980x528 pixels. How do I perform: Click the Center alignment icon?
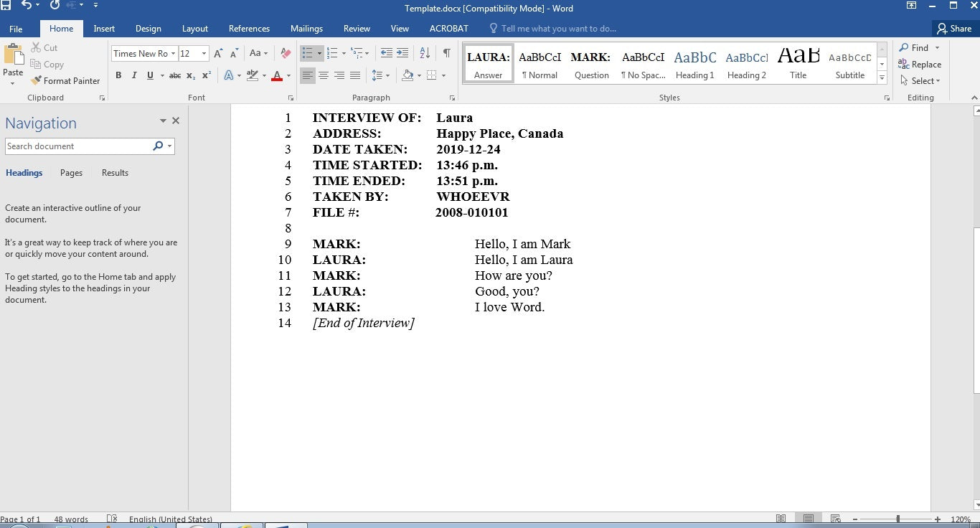point(324,75)
